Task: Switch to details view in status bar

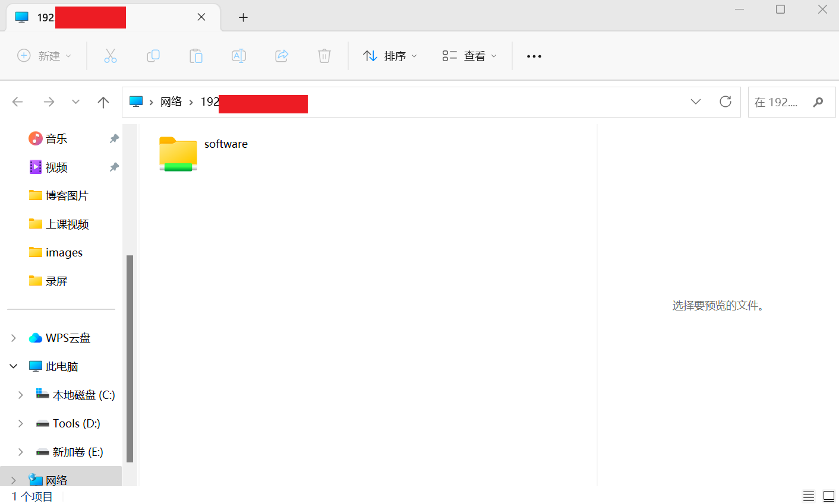Action: [809, 496]
